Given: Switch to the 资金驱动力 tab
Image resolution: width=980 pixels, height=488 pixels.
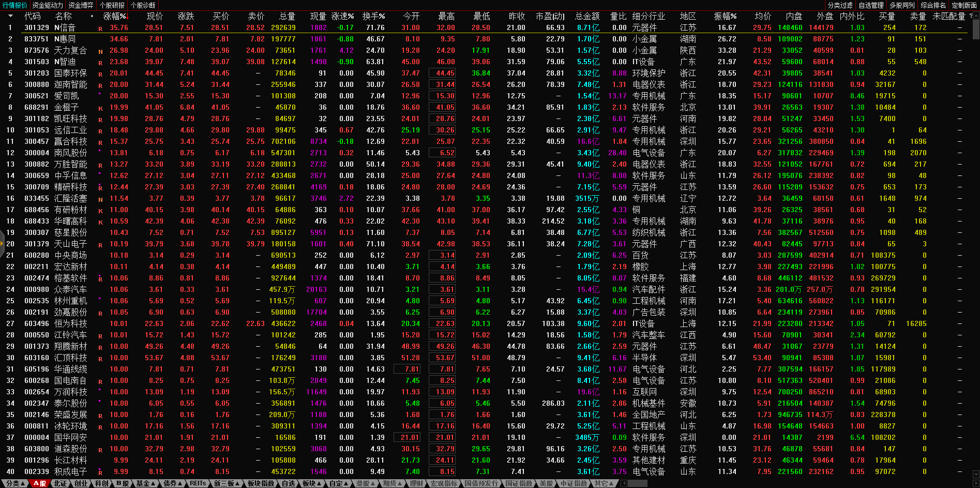Looking at the screenshot, I should [47, 5].
